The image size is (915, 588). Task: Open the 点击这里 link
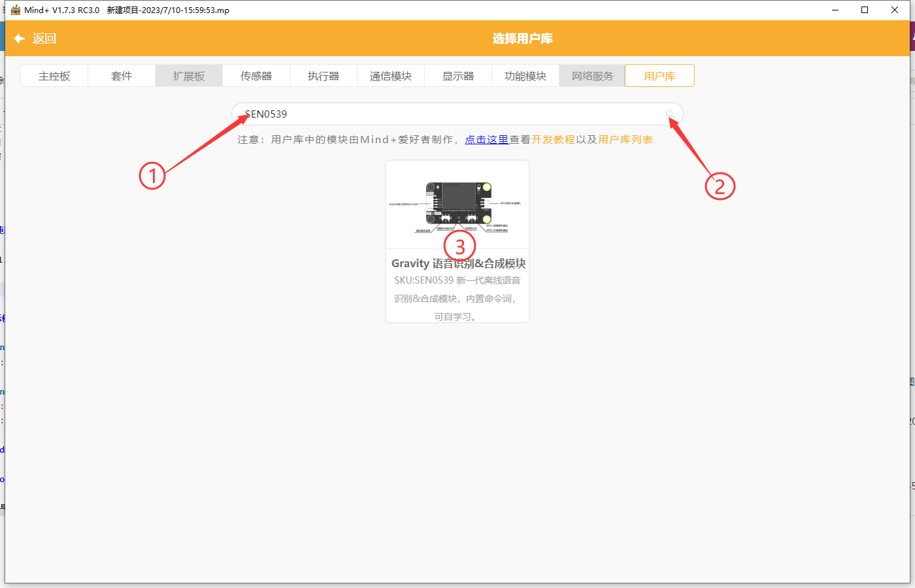487,139
